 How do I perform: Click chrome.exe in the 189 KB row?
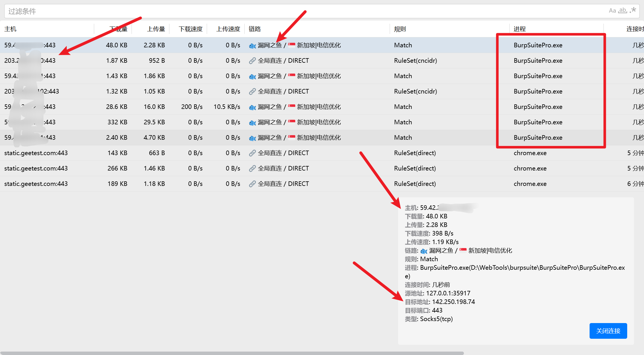(x=530, y=184)
